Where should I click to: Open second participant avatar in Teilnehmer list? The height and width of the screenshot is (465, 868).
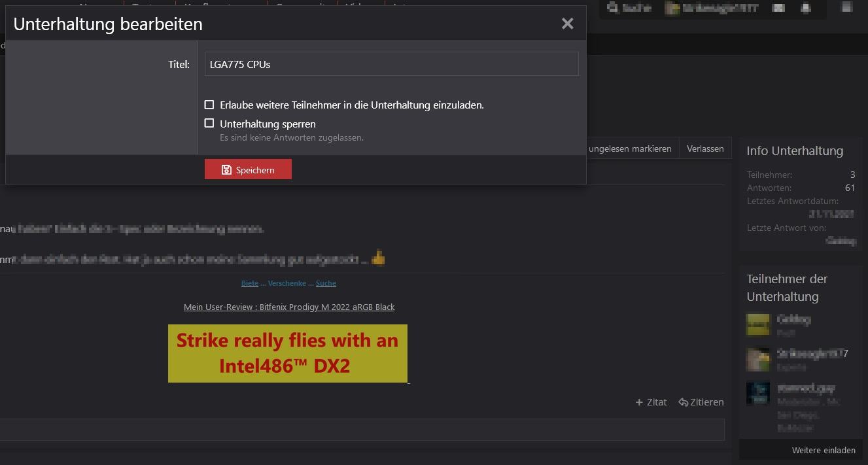[x=758, y=359]
